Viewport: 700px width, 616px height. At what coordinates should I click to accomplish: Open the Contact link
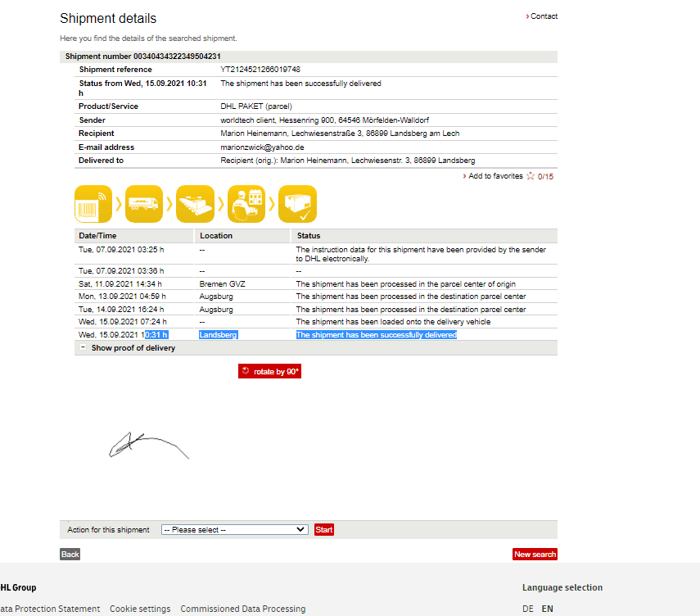(x=543, y=16)
